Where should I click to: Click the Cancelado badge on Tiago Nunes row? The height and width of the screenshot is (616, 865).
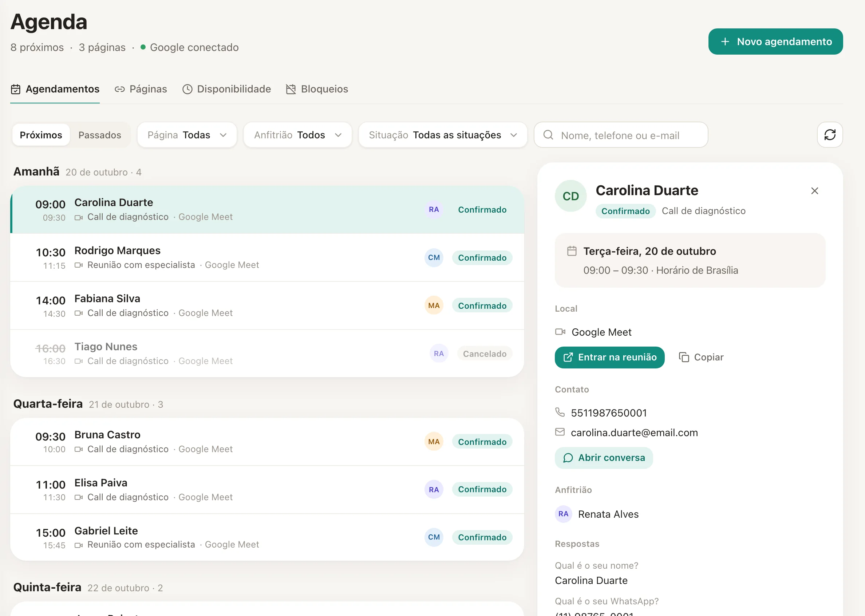(484, 354)
